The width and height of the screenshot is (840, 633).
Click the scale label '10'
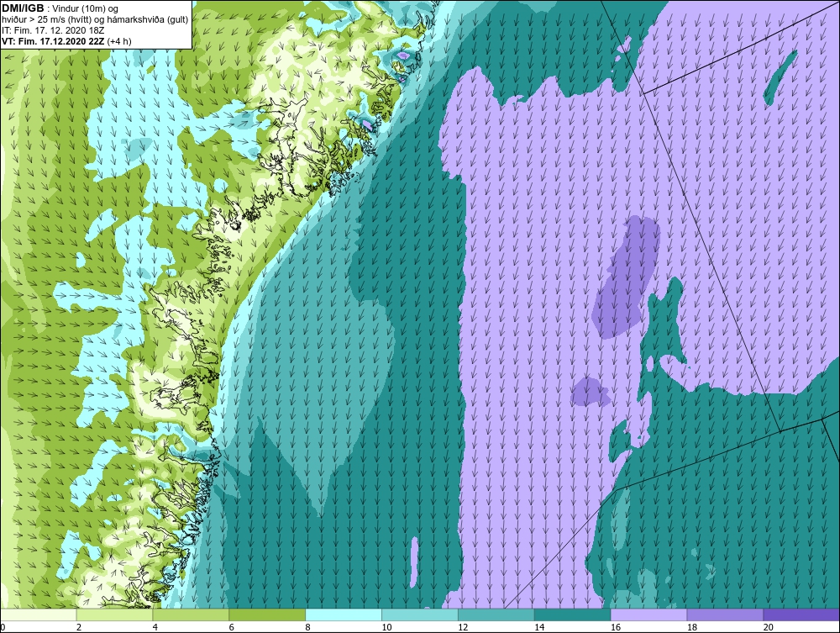coord(386,627)
